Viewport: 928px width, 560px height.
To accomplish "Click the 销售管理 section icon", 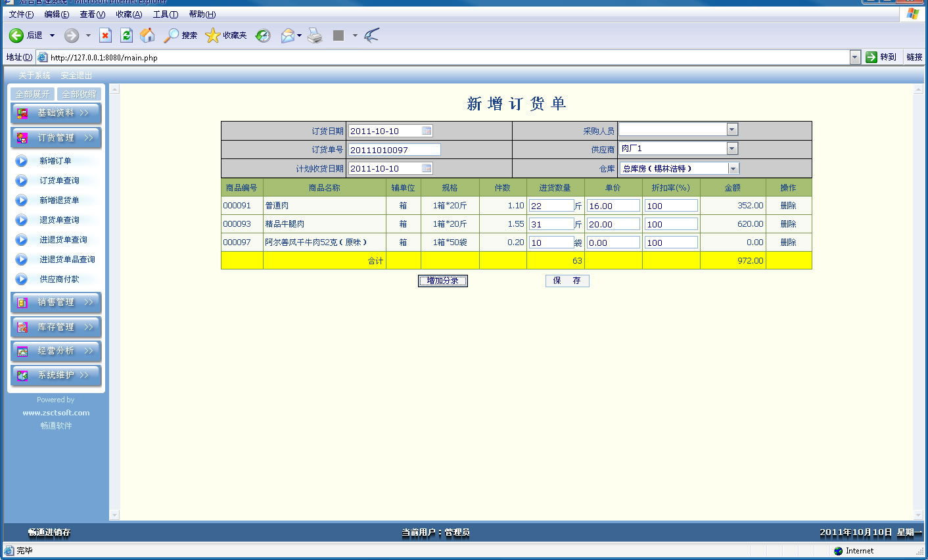I will (x=22, y=302).
